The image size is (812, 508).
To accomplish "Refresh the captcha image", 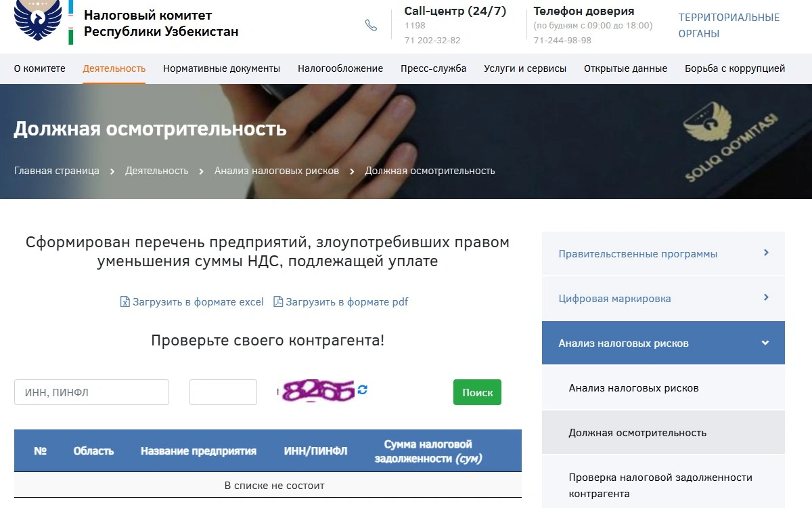I will pyautogui.click(x=363, y=389).
